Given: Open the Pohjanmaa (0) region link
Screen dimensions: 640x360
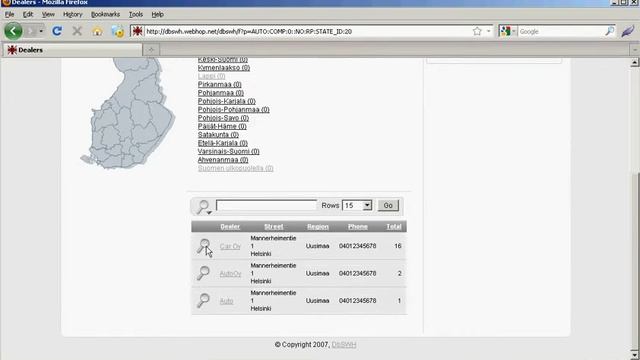Looking at the screenshot, I should [x=221, y=93].
